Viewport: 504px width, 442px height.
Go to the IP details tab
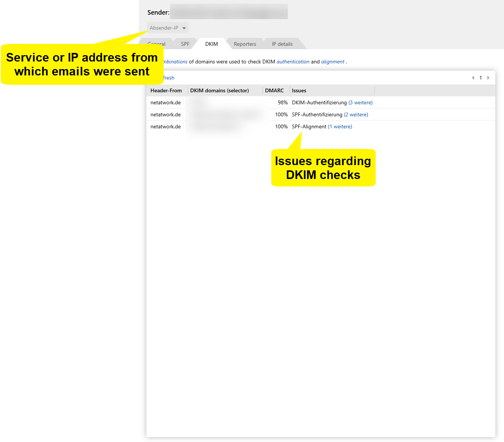coord(282,44)
